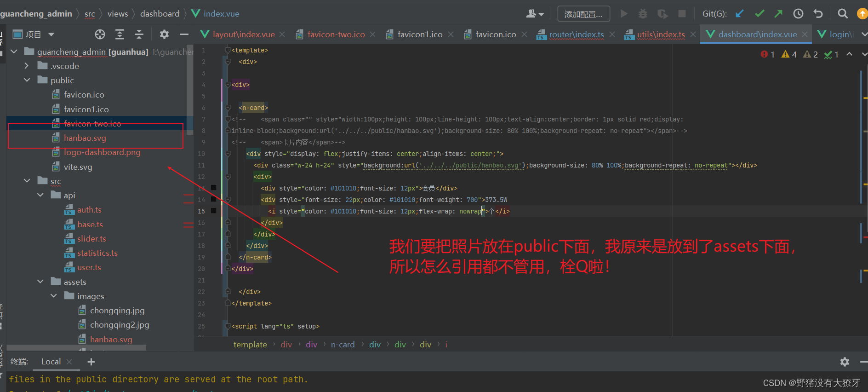Collapse the images folder
Screen dimensions: 868x392
point(54,296)
